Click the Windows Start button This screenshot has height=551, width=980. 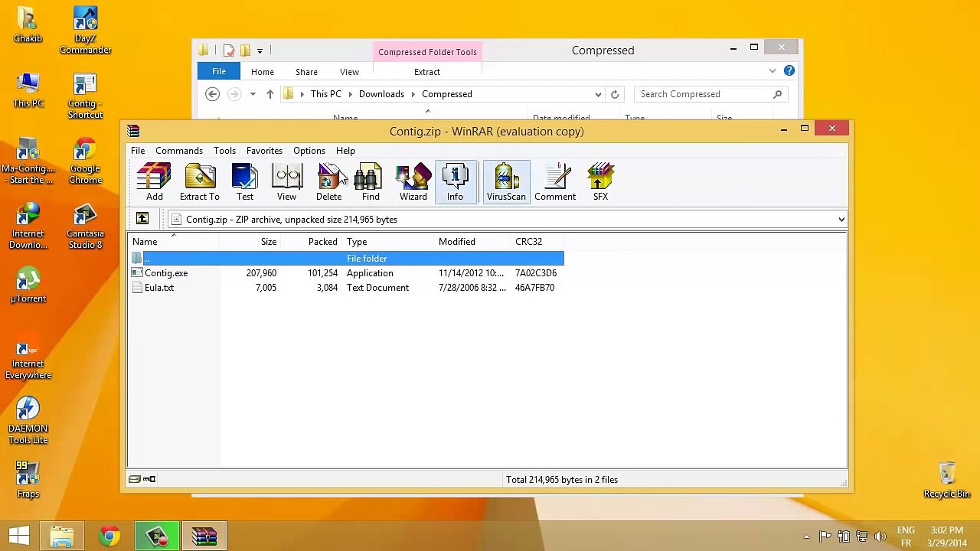(19, 536)
